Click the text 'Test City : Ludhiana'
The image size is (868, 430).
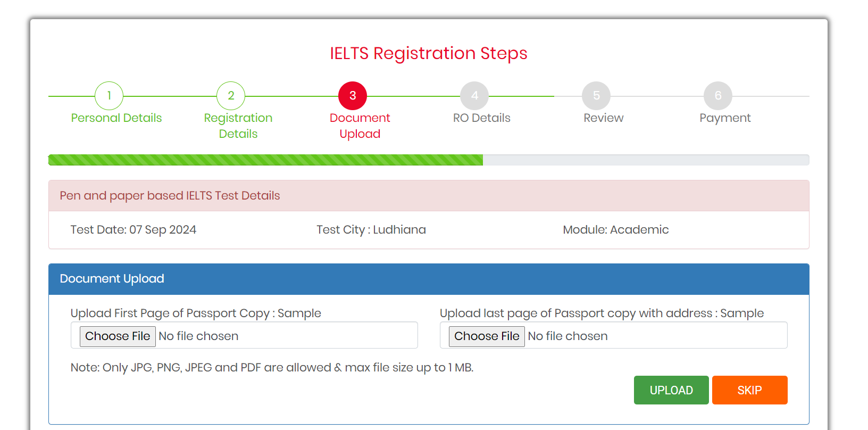pyautogui.click(x=371, y=230)
